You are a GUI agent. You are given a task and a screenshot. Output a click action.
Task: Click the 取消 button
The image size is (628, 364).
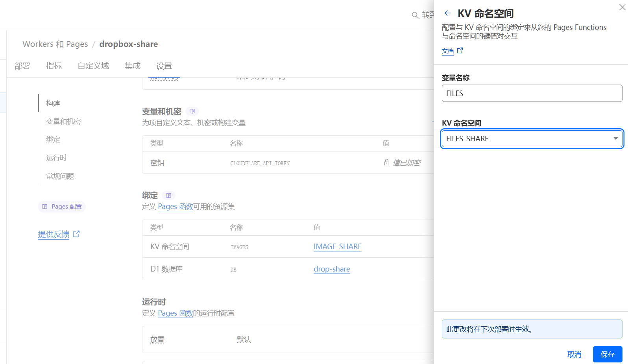click(574, 355)
